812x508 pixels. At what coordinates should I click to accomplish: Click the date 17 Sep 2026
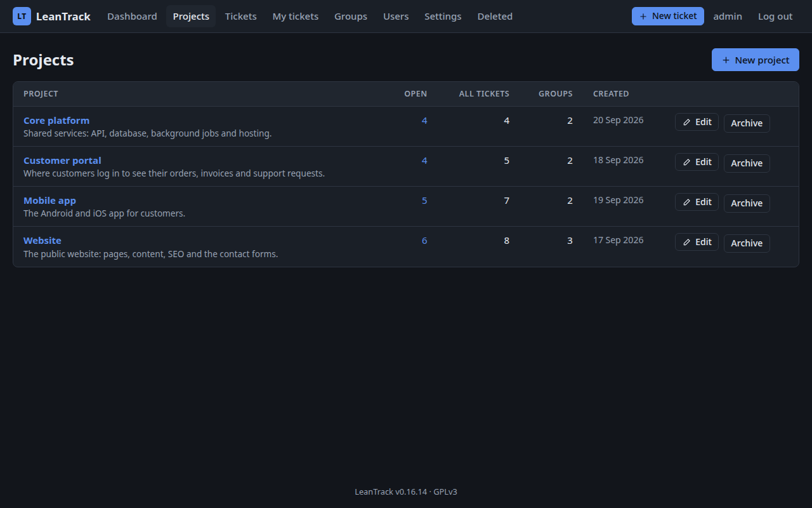point(619,240)
